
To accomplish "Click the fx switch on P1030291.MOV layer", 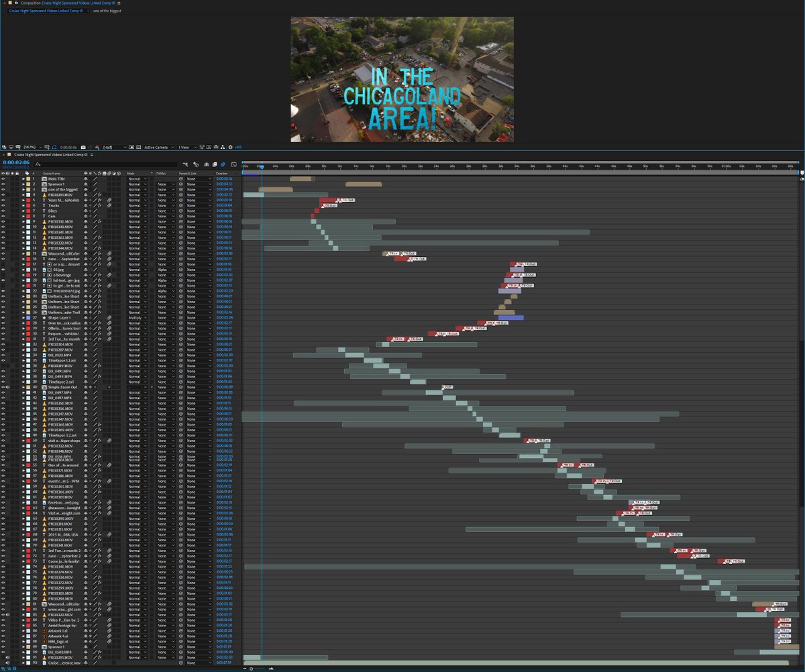I will point(99,194).
